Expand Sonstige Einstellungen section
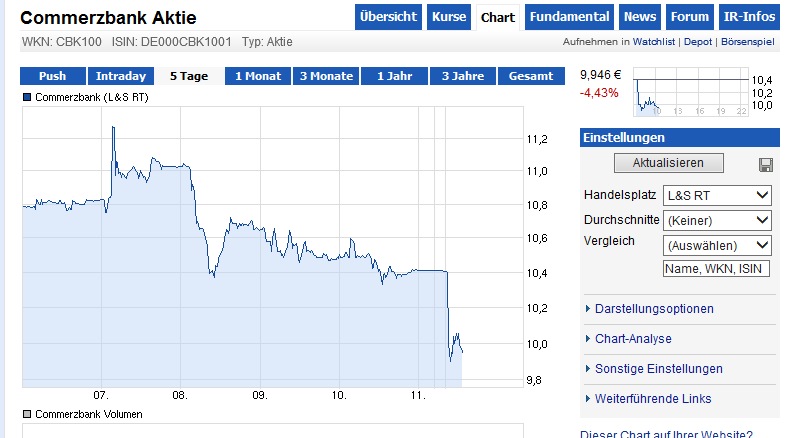 pos(658,369)
